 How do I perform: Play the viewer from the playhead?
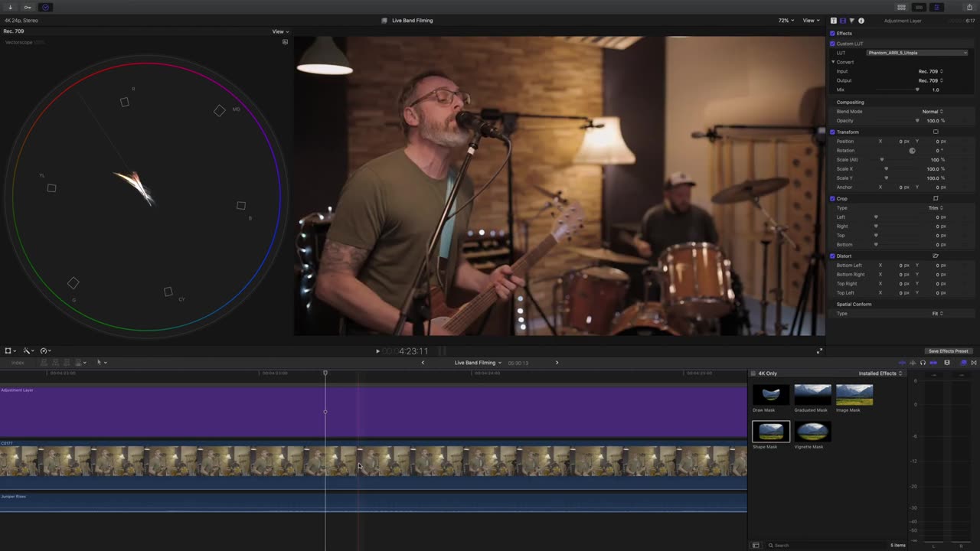click(377, 350)
